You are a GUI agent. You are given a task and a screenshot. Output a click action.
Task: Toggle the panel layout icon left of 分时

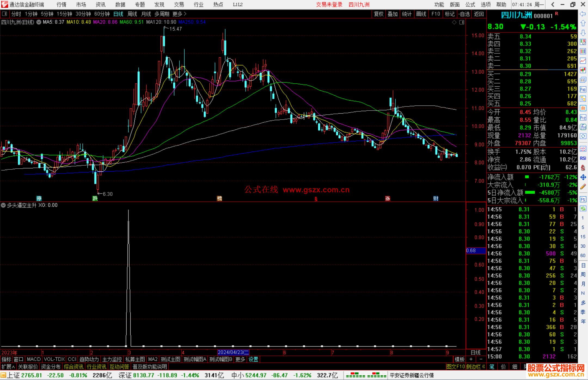(x=4, y=14)
